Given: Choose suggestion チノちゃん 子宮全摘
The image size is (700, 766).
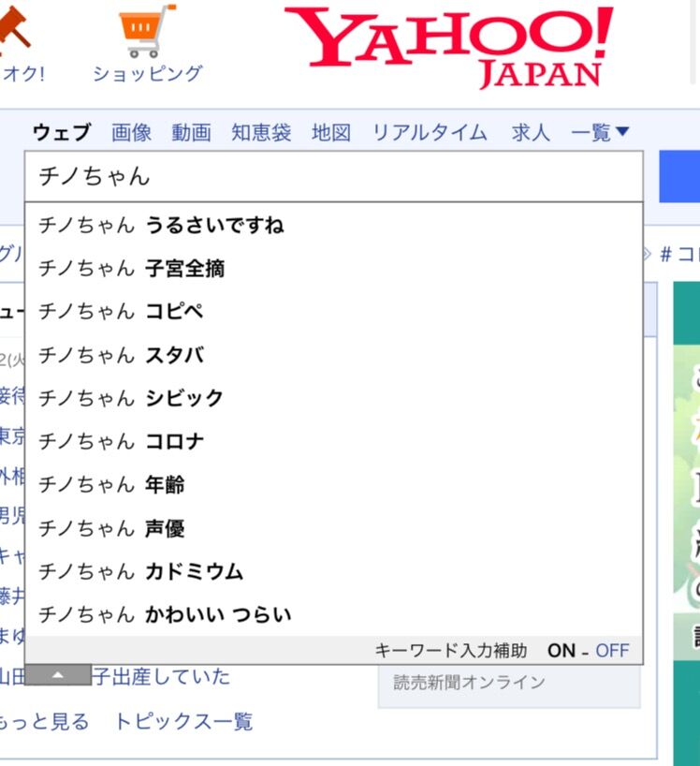Looking at the screenshot, I should tap(334, 268).
